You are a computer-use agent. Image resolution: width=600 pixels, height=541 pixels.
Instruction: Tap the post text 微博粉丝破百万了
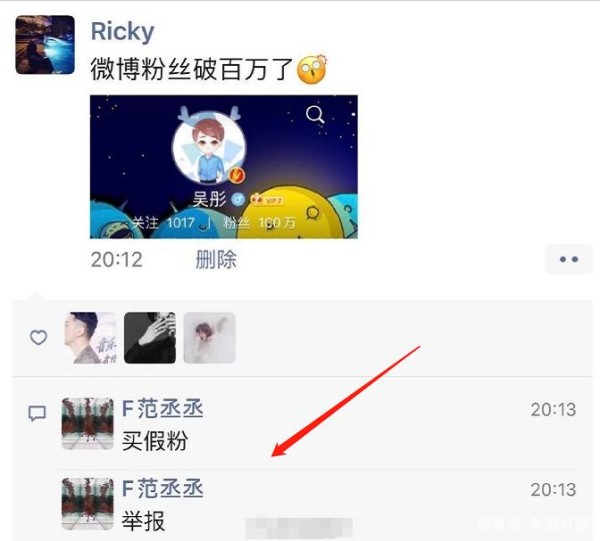[192, 70]
